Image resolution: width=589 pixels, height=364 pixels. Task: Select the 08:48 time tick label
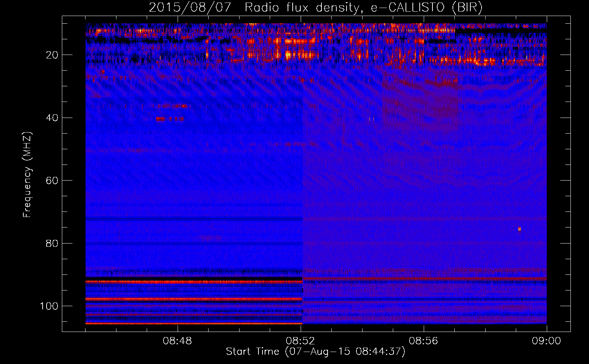click(x=177, y=341)
